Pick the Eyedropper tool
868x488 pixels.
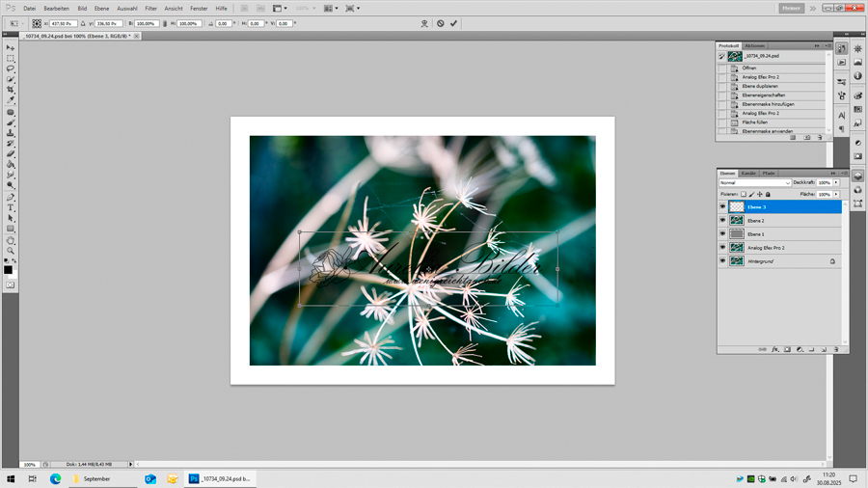11,100
